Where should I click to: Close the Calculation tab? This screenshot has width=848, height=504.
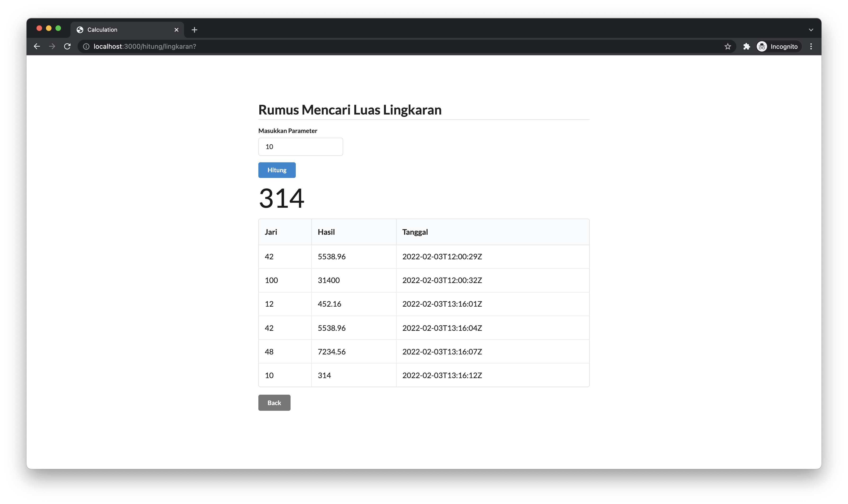(x=176, y=30)
